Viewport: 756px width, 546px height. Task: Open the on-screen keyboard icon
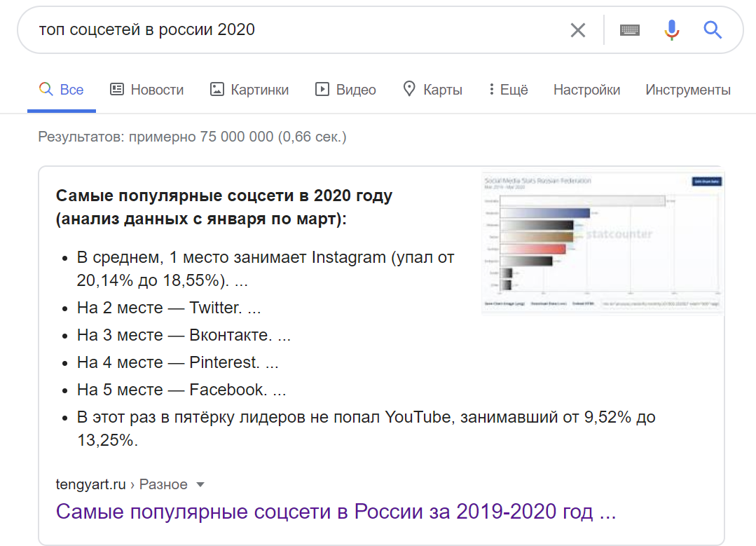point(630,30)
